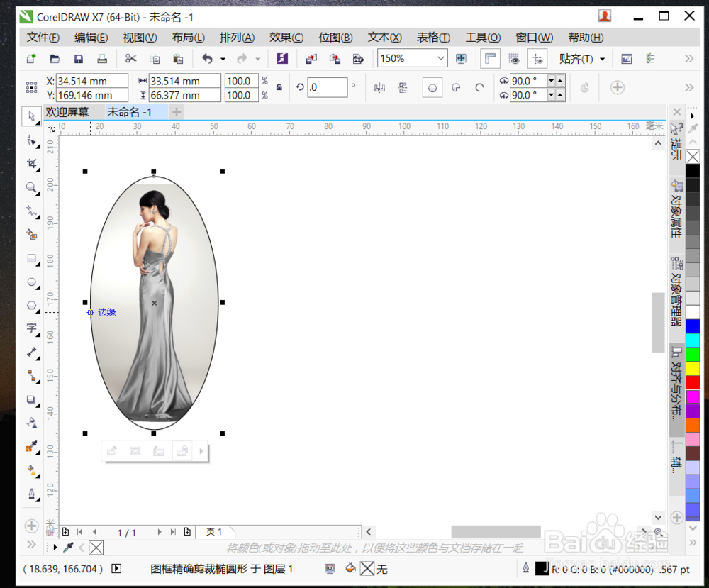
Task: Click the Print icon in toolbar
Action: point(102,59)
